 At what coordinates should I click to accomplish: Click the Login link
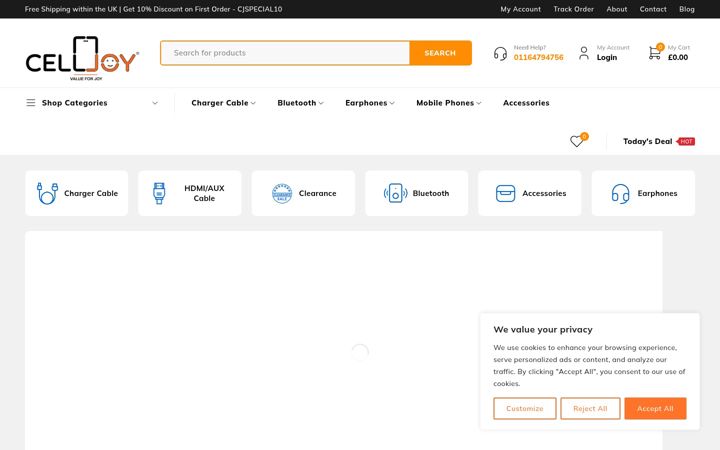[x=607, y=57]
